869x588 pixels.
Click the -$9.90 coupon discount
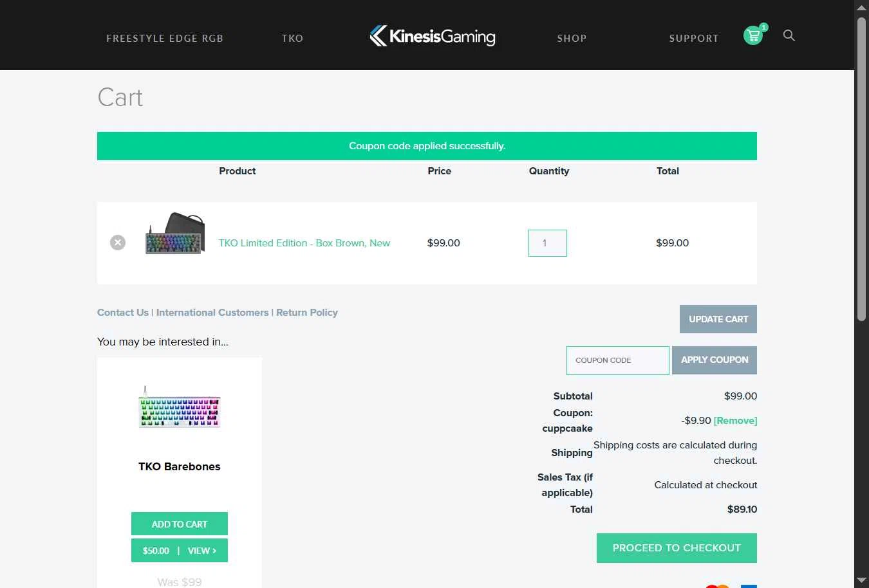coord(696,421)
